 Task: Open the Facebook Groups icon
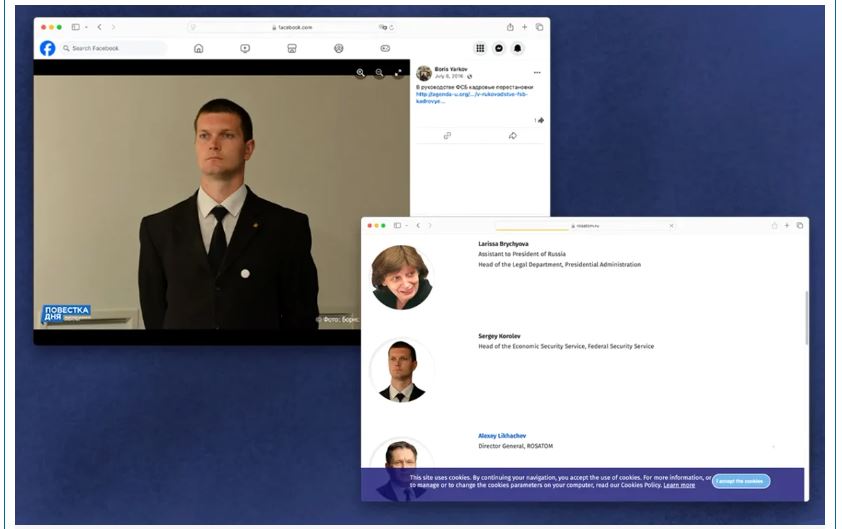pyautogui.click(x=339, y=48)
